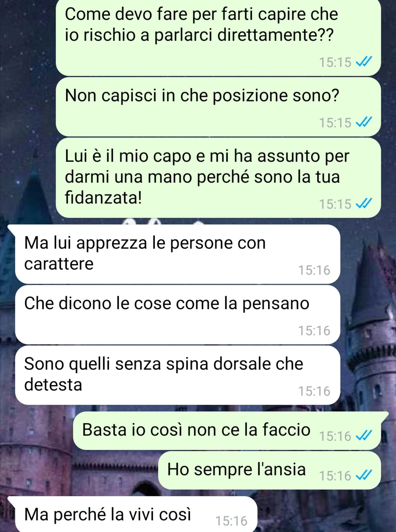The width and height of the screenshot is (396, 532).
Task: Tap received message 'Ma perché la vivi così'
Action: point(136,514)
